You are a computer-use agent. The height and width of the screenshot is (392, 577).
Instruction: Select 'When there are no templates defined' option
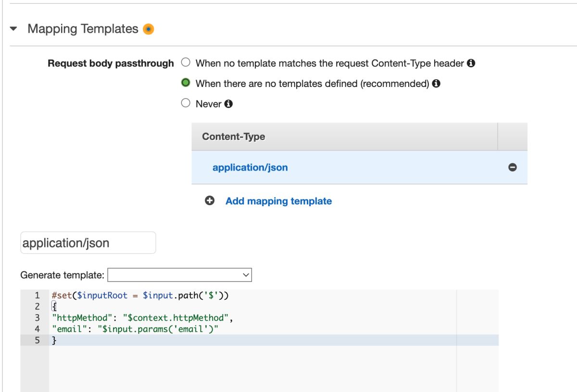tap(186, 83)
